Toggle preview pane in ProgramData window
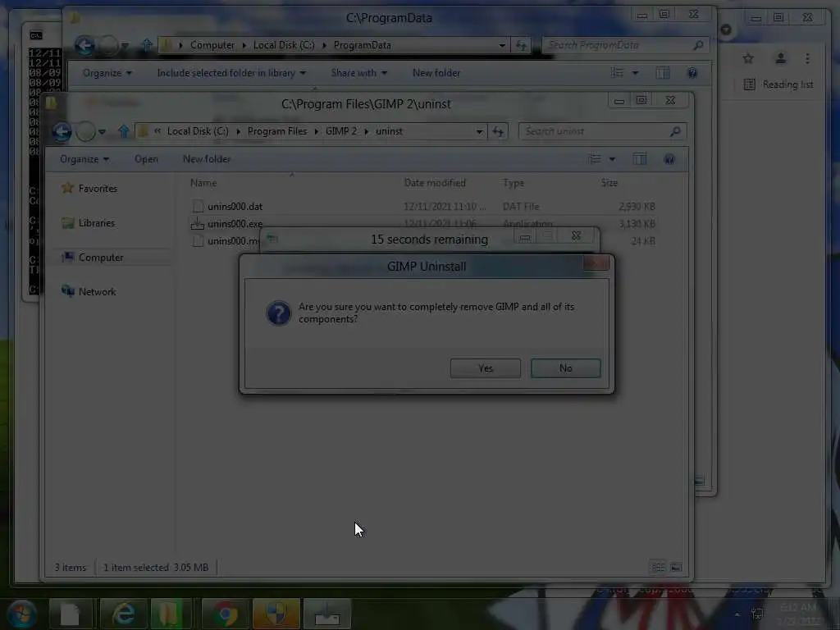Viewport: 840px width, 630px height. [663, 73]
